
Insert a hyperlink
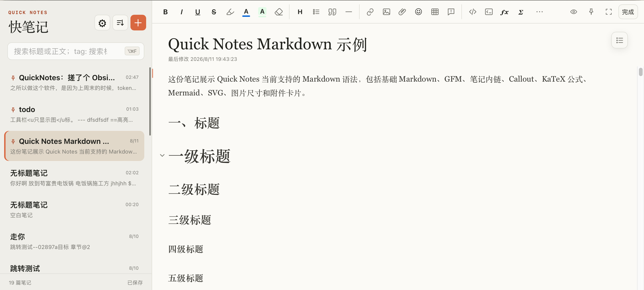(x=370, y=12)
